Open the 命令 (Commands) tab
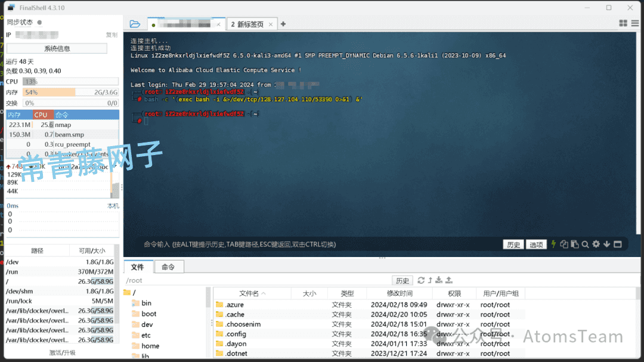The width and height of the screenshot is (644, 362). [x=168, y=267]
